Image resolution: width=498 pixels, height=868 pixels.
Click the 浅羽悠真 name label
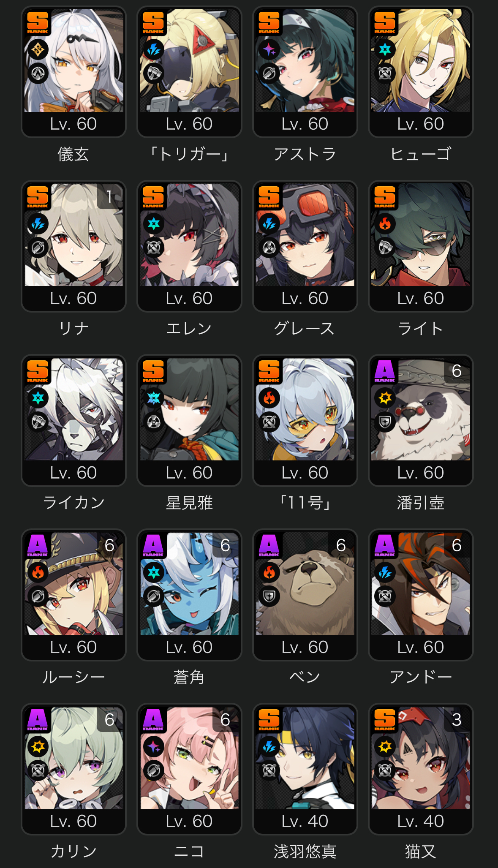pyautogui.click(x=305, y=851)
